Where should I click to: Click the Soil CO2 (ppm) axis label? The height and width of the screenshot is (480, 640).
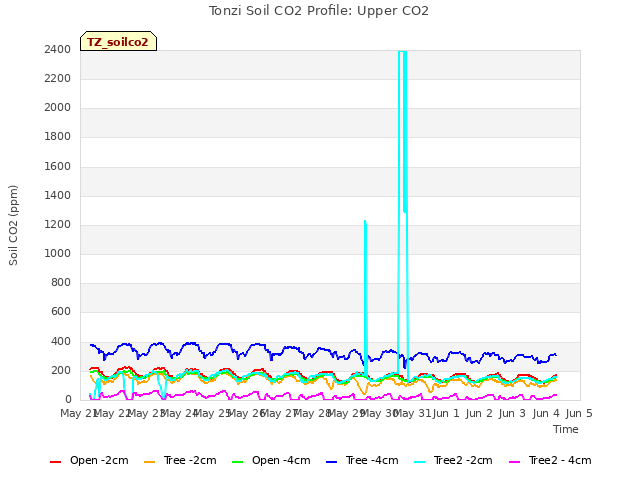[x=13, y=225]
